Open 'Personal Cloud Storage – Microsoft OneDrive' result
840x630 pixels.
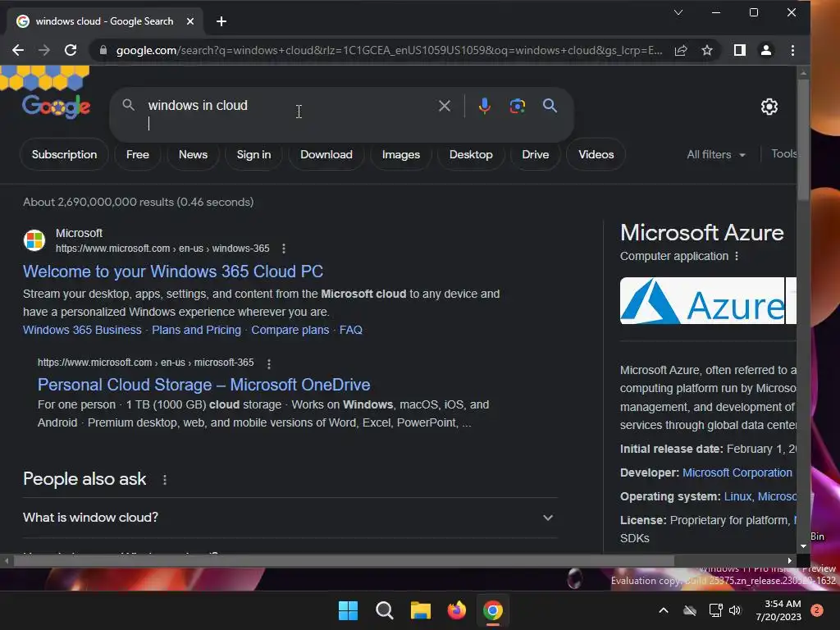[x=203, y=385]
